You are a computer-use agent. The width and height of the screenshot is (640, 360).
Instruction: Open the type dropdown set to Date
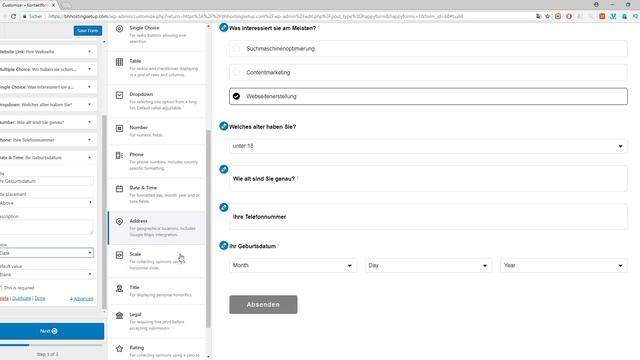coord(47,253)
